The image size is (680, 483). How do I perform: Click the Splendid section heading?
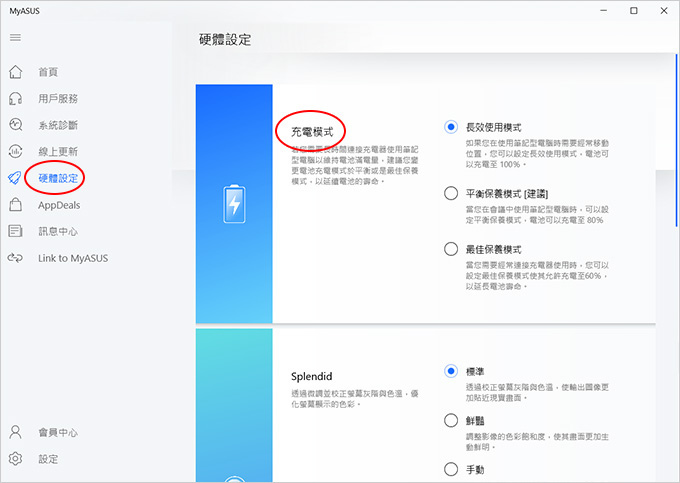(x=311, y=376)
